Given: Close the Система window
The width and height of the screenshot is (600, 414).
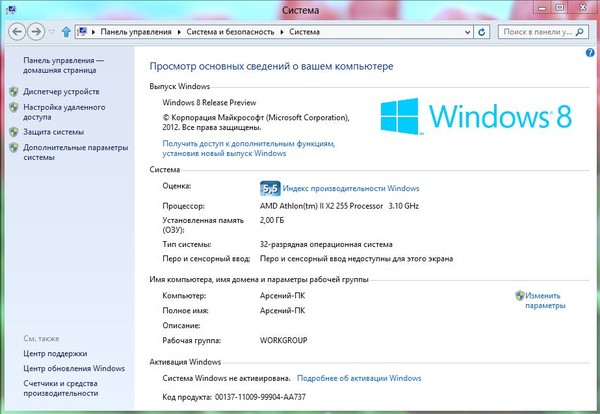Looking at the screenshot, I should [583, 7].
